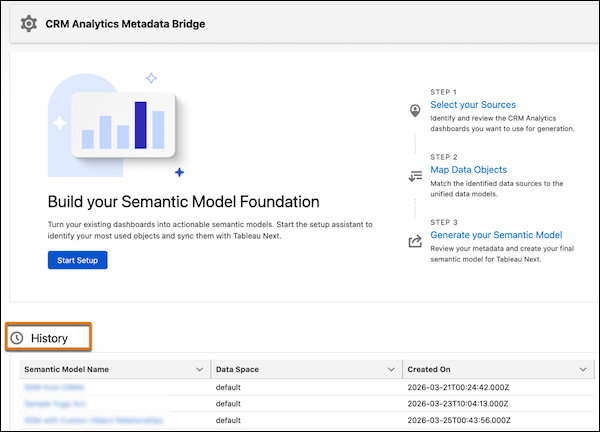Click the timestamp 2026-03-23T10:04:13.000Z

pos(458,404)
